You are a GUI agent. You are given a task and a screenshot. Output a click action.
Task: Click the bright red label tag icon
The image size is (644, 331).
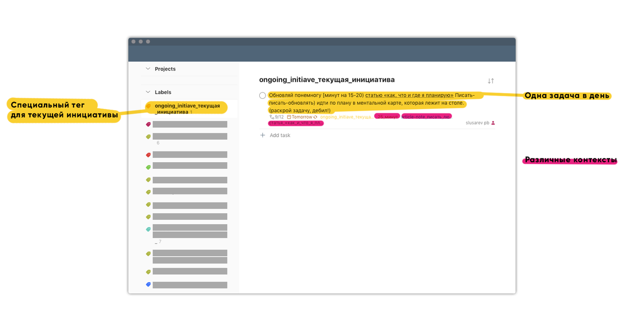click(149, 155)
